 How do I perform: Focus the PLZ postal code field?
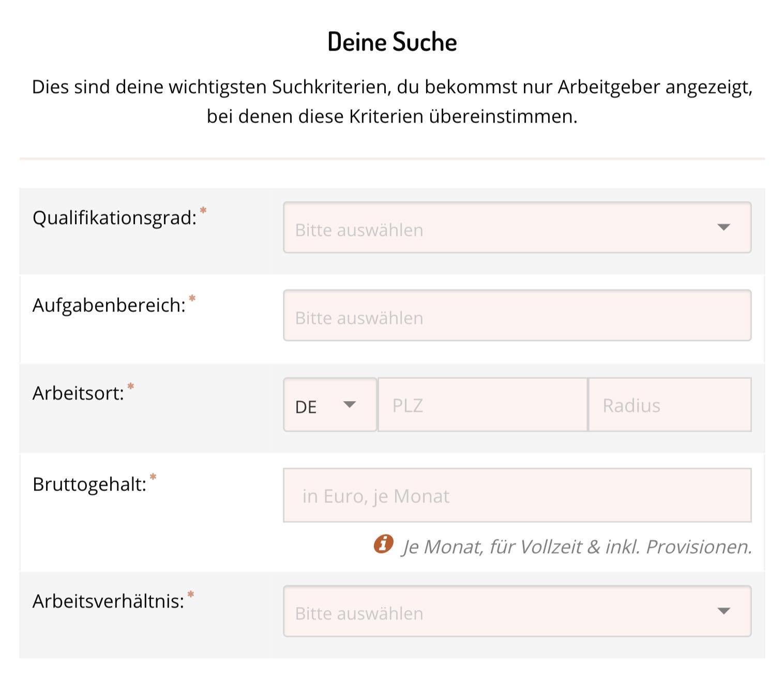click(x=483, y=405)
